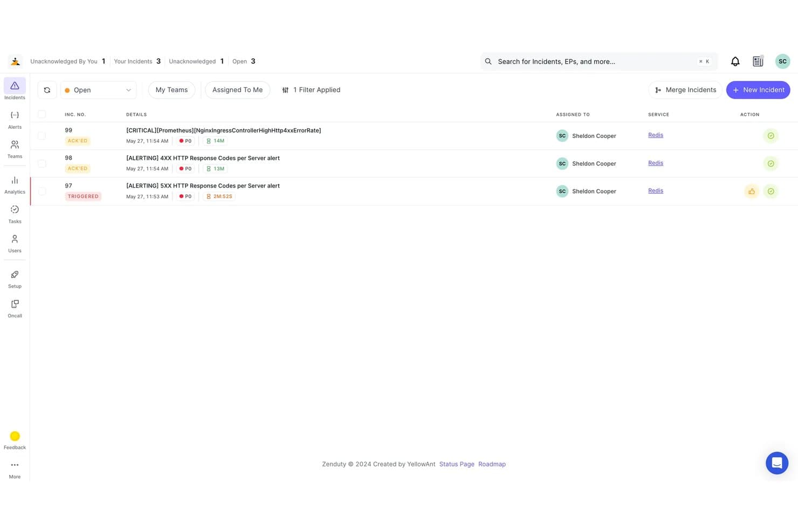Open the Incidents sidebar section
This screenshot has height=532, width=798.
pyautogui.click(x=15, y=89)
